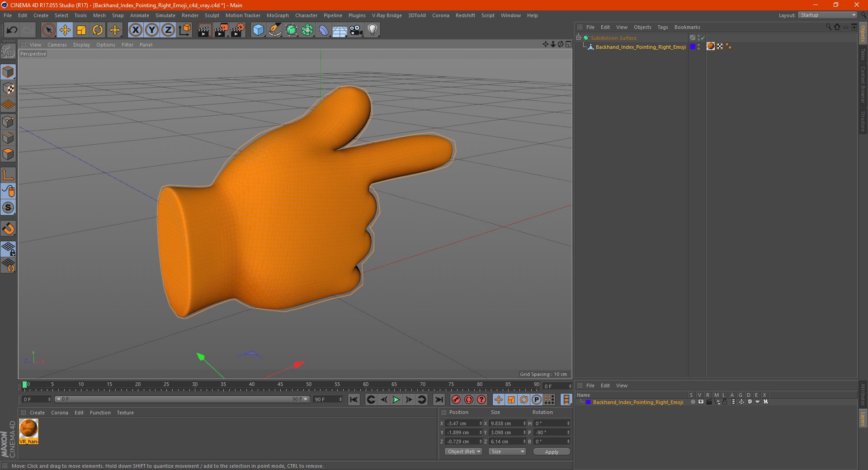Open the viewport Display menu
This screenshot has height=470, width=868.
(81, 45)
